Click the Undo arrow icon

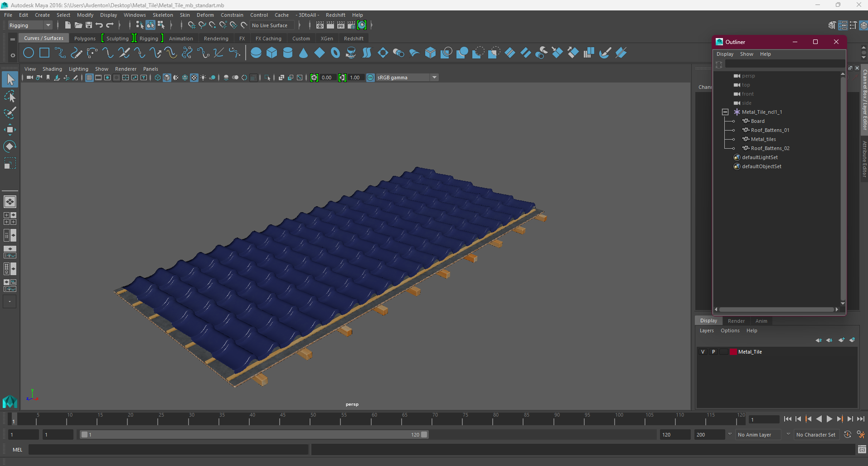click(x=99, y=25)
